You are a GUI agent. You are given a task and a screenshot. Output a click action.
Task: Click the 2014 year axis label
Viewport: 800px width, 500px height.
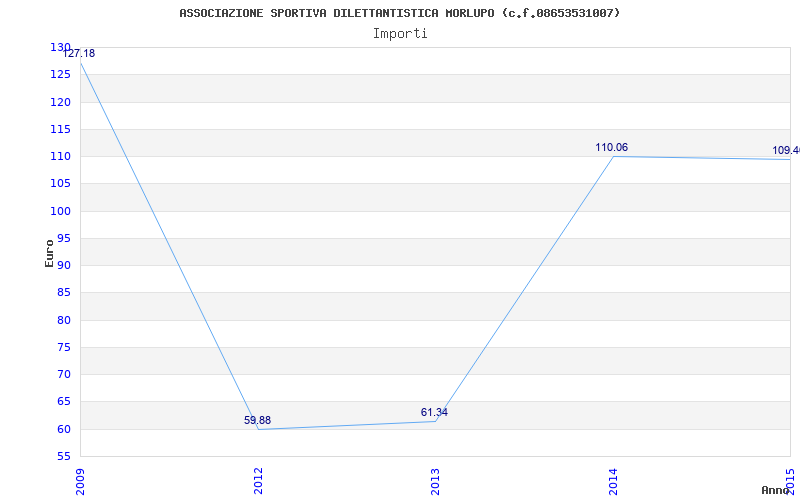click(x=613, y=480)
